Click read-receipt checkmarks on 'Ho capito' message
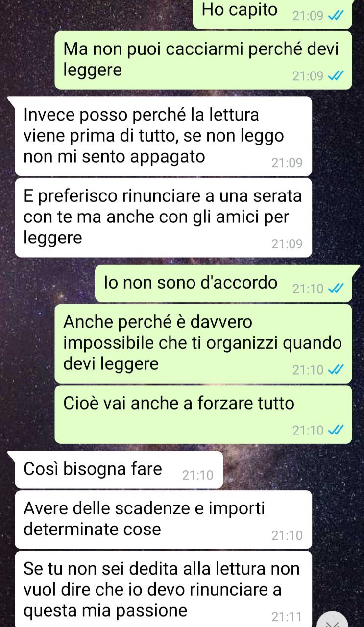 click(336, 16)
